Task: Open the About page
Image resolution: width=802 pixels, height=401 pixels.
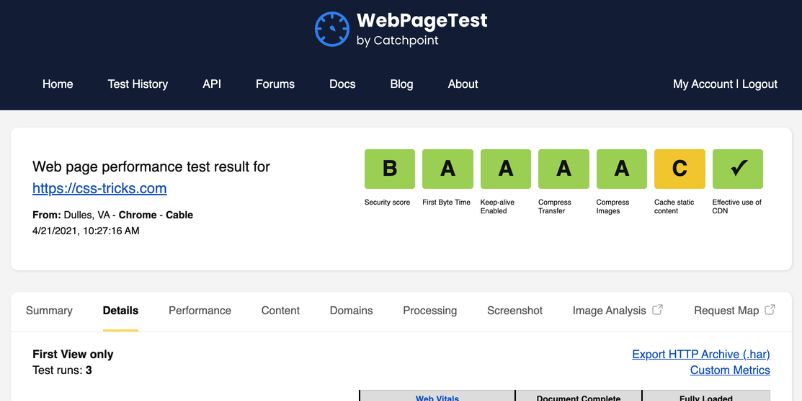Action: pos(463,84)
